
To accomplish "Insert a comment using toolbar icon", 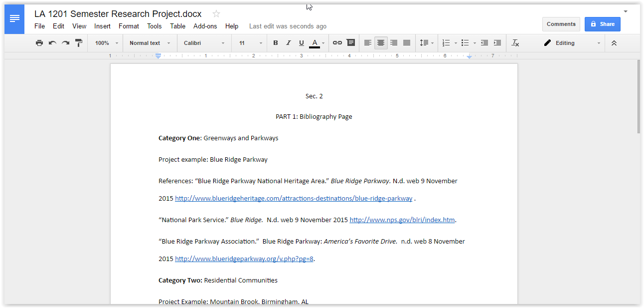I will click(x=351, y=43).
